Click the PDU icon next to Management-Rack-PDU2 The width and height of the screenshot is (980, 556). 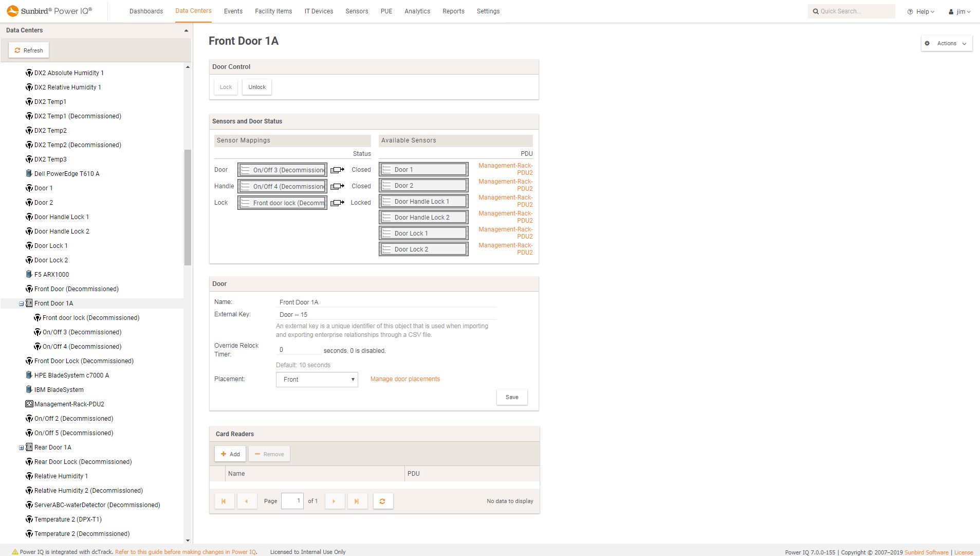(29, 404)
